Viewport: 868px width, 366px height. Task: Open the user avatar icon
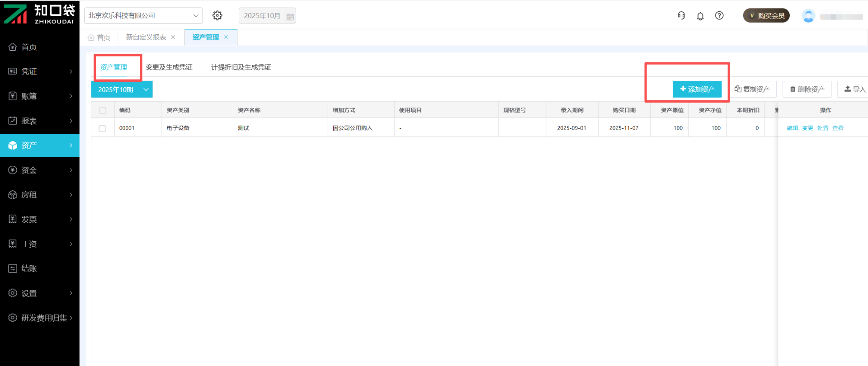(x=808, y=16)
